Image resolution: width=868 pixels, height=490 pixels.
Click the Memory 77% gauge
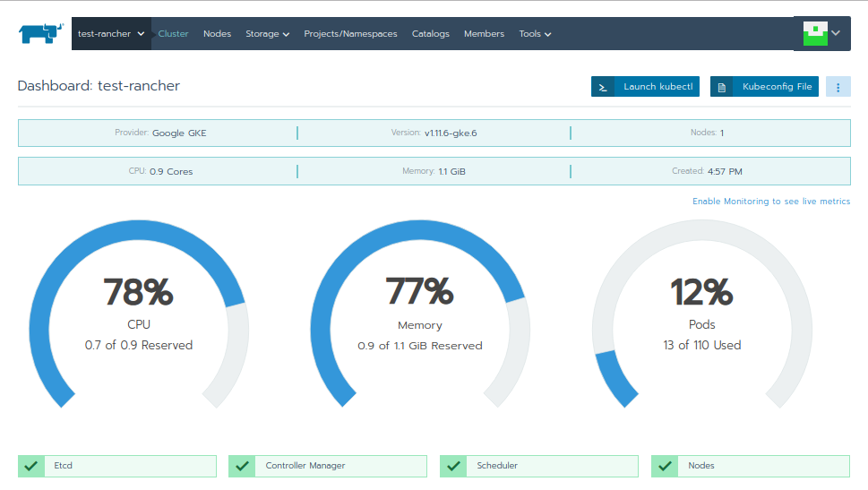[420, 314]
